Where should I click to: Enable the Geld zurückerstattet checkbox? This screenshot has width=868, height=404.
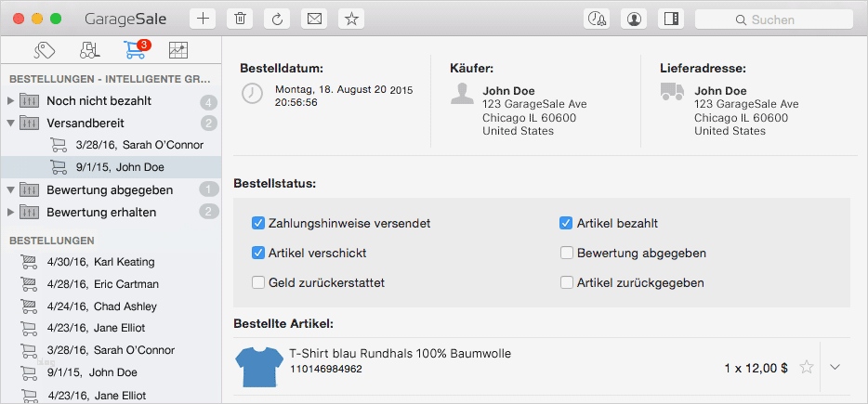[x=258, y=282]
